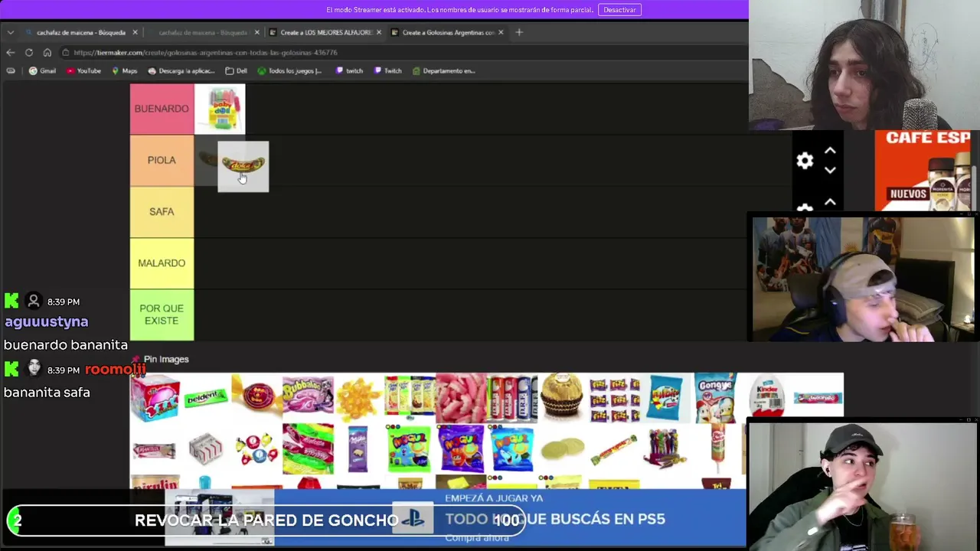Select the Ferrero Rocher chocolate thumbnail
This screenshot has width=980, height=551.
(x=563, y=397)
